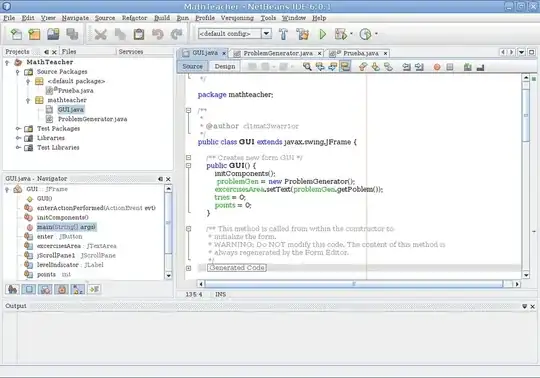The image size is (540, 378).
Task: Clean and build main project icon
Action: tap(303, 34)
